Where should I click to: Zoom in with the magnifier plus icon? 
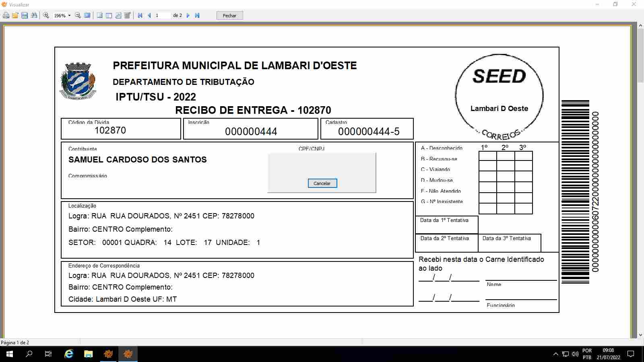(x=46, y=15)
